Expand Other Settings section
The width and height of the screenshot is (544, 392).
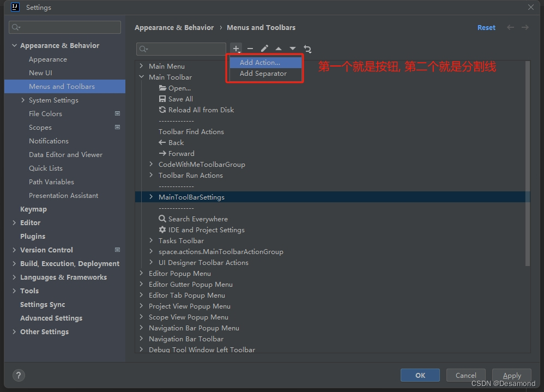click(x=14, y=331)
